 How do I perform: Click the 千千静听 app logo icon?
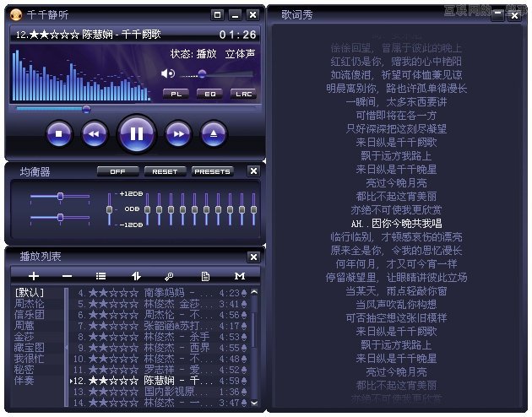click(16, 14)
